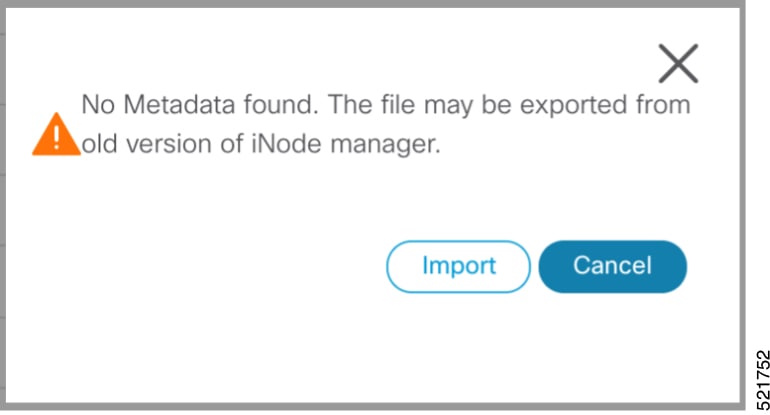Dismiss the No Metadata warning via X
Screen dimensions: 770x415
coord(678,63)
